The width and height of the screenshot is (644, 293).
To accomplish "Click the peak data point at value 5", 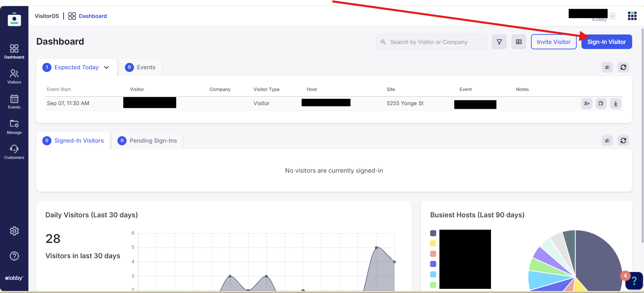I will click(376, 248).
